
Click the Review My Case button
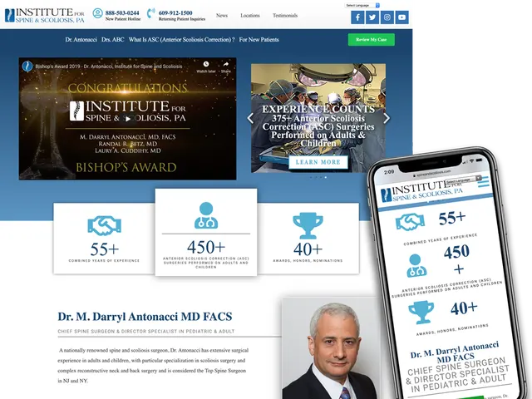pyautogui.click(x=372, y=39)
